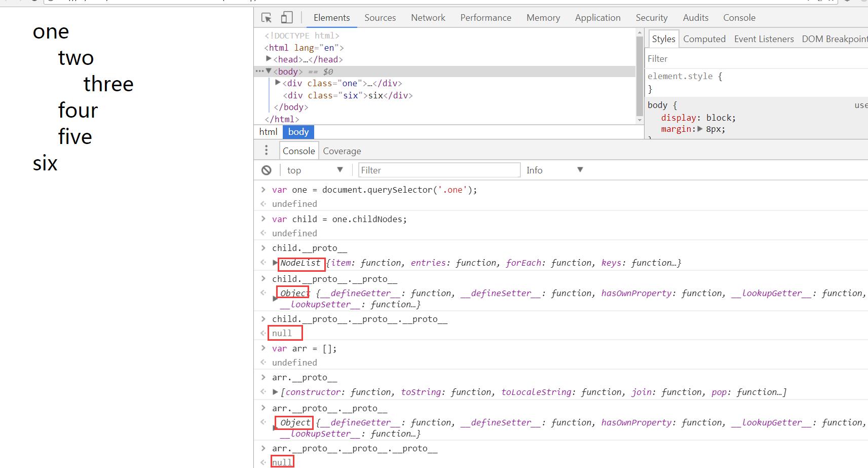Click the 'four' text on the page
This screenshot has width=868, height=468.
[78, 111]
